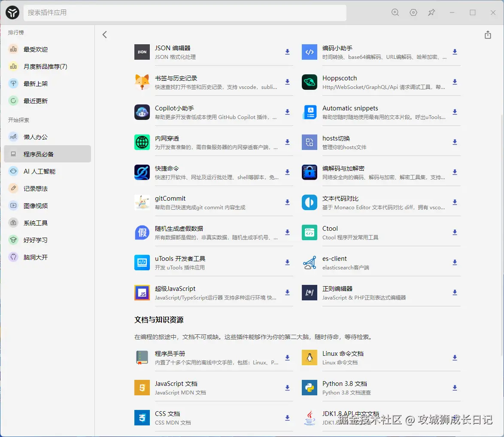Open 程序员必备 category
The height and width of the screenshot is (437, 504).
(47, 154)
